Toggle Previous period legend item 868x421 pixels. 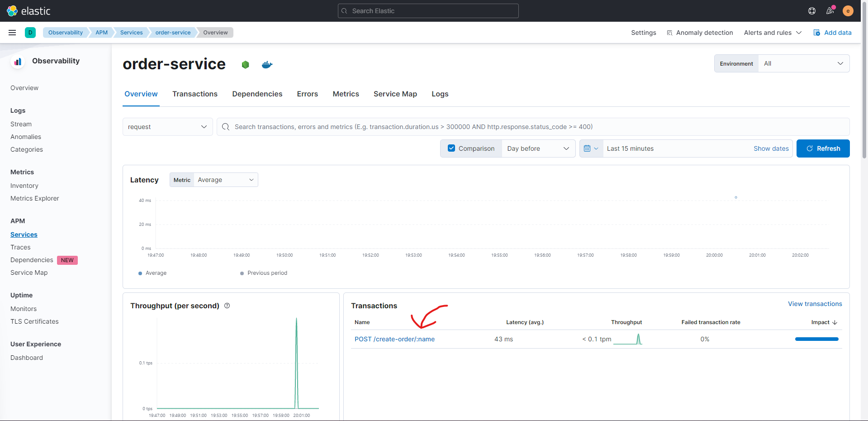pyautogui.click(x=264, y=273)
